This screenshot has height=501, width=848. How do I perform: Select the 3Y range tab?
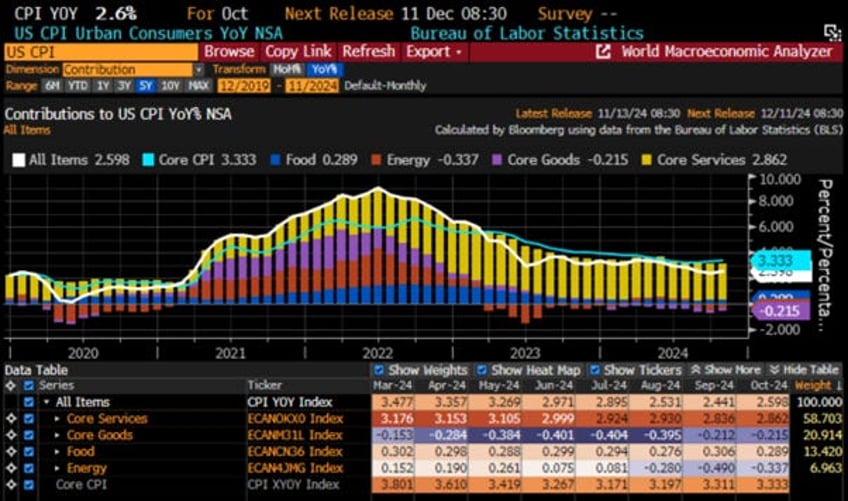pos(124,85)
